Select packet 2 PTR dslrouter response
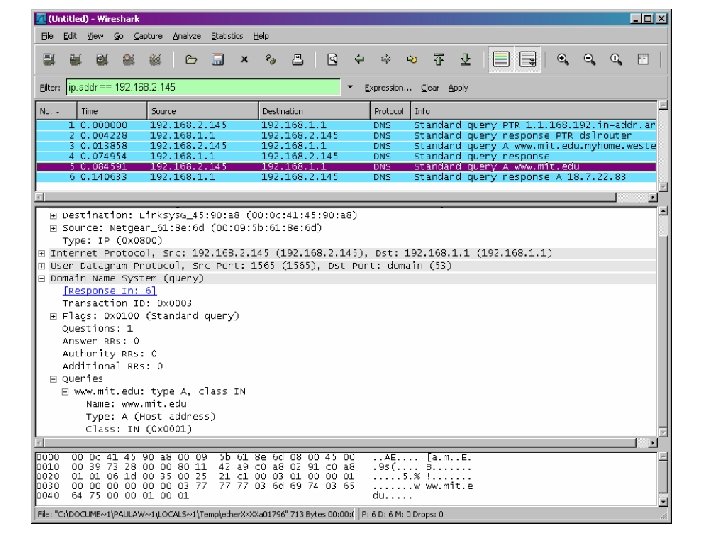The image size is (720, 540). point(346,135)
